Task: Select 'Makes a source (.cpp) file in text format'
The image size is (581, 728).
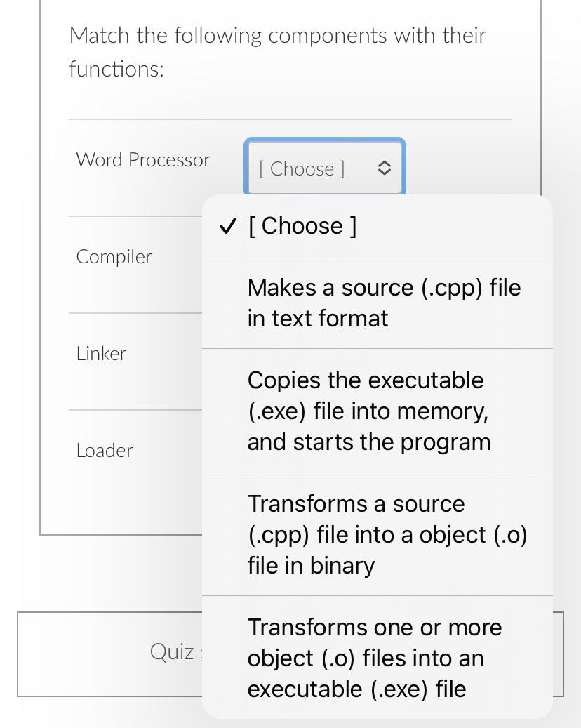Action: [384, 302]
